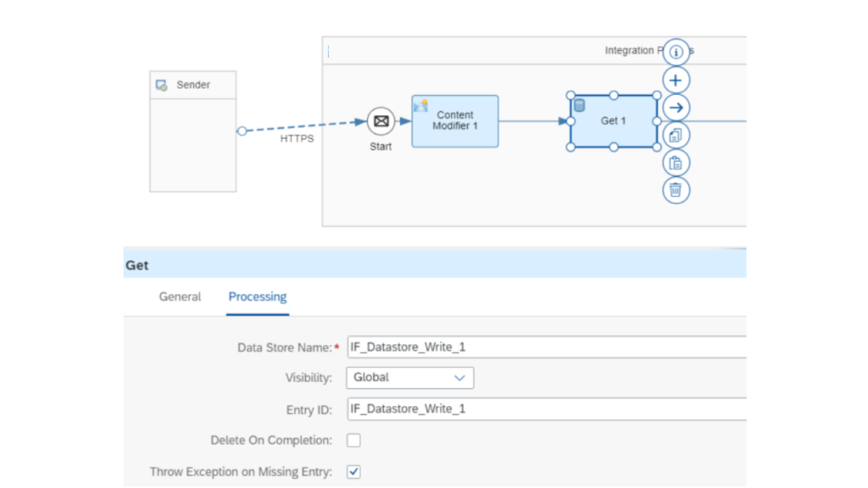868x488 pixels.
Task: Click the copy icon next to Get 1
Action: click(676, 134)
